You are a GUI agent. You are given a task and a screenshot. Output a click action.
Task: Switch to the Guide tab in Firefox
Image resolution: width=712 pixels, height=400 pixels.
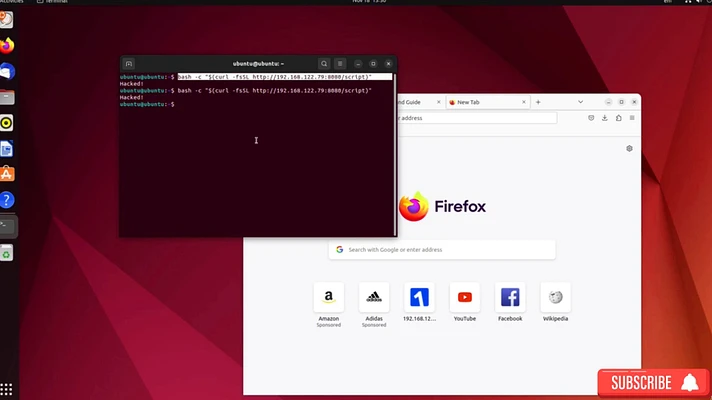(413, 102)
